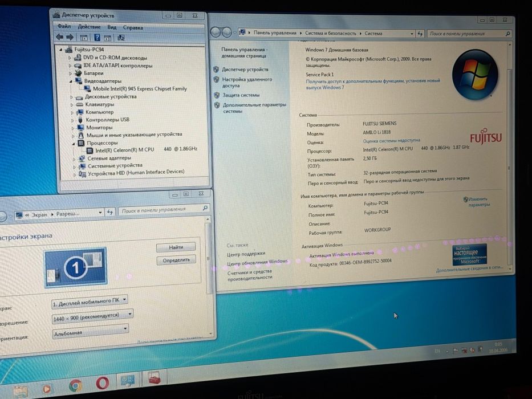Refresh the System window address bar

pyautogui.click(x=420, y=34)
